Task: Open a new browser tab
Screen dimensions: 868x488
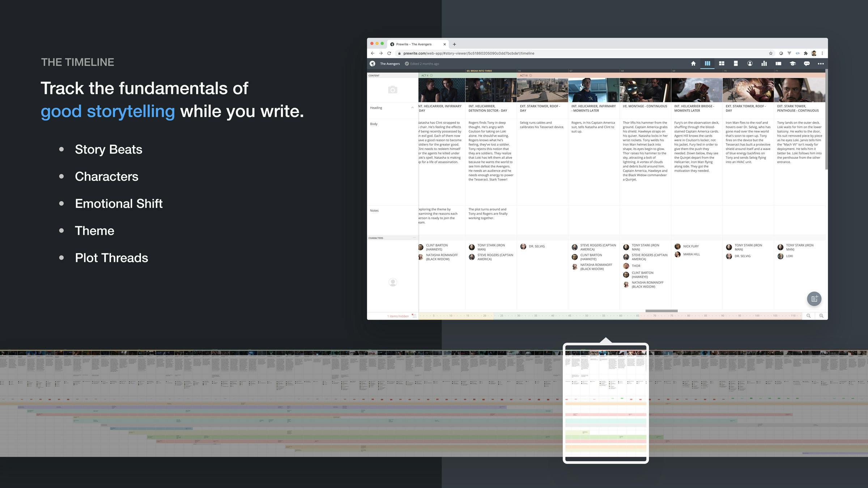Action: [454, 44]
